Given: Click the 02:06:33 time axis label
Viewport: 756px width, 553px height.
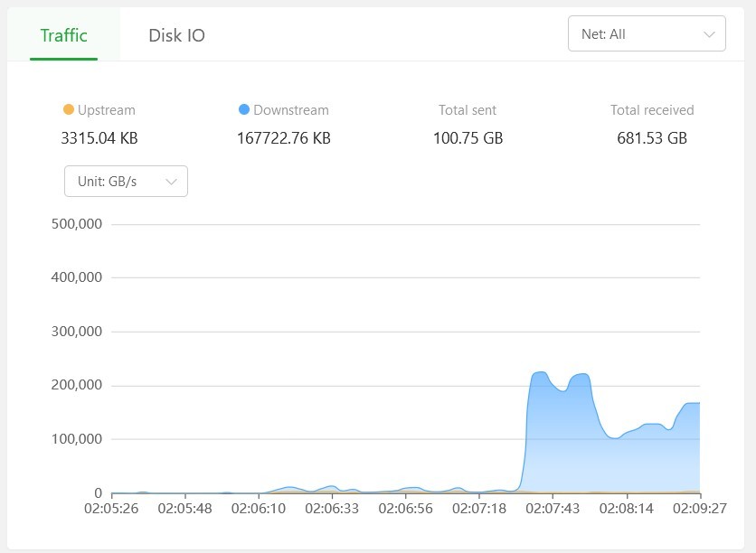Looking at the screenshot, I should coord(332,509).
